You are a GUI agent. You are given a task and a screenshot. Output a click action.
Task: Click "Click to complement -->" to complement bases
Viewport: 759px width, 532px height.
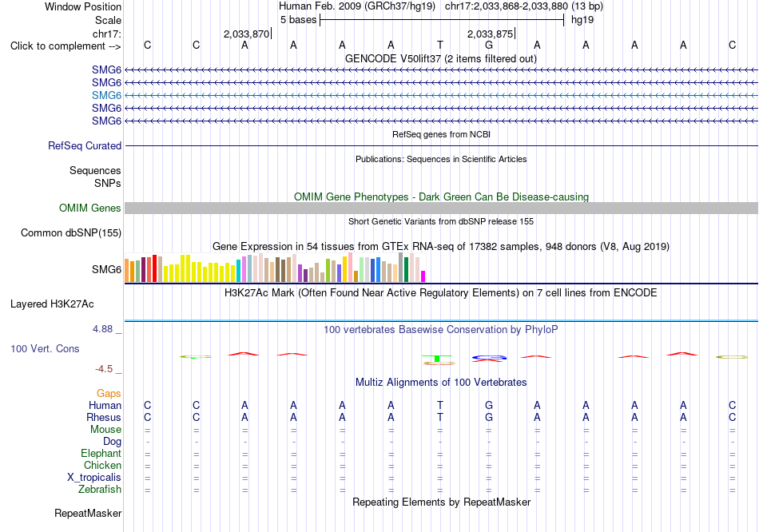tap(66, 46)
